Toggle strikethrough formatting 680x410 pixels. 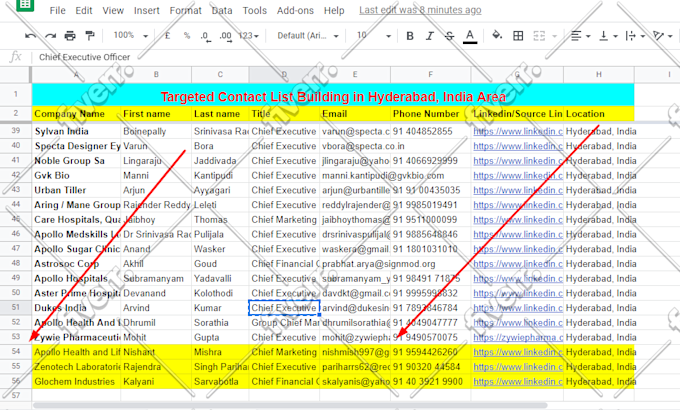(x=450, y=36)
